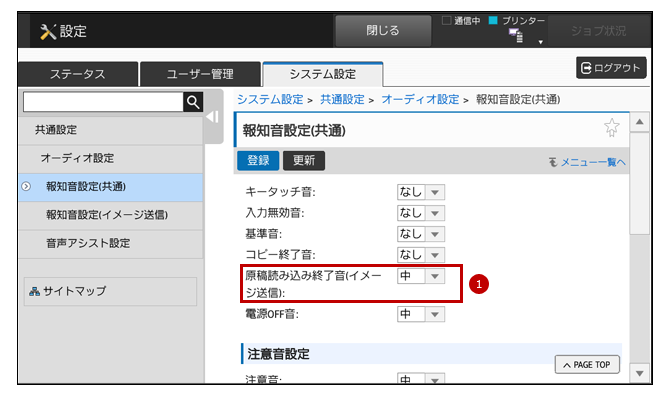Click the 閉じる button
Screen dimensions: 670x396
coord(383,30)
